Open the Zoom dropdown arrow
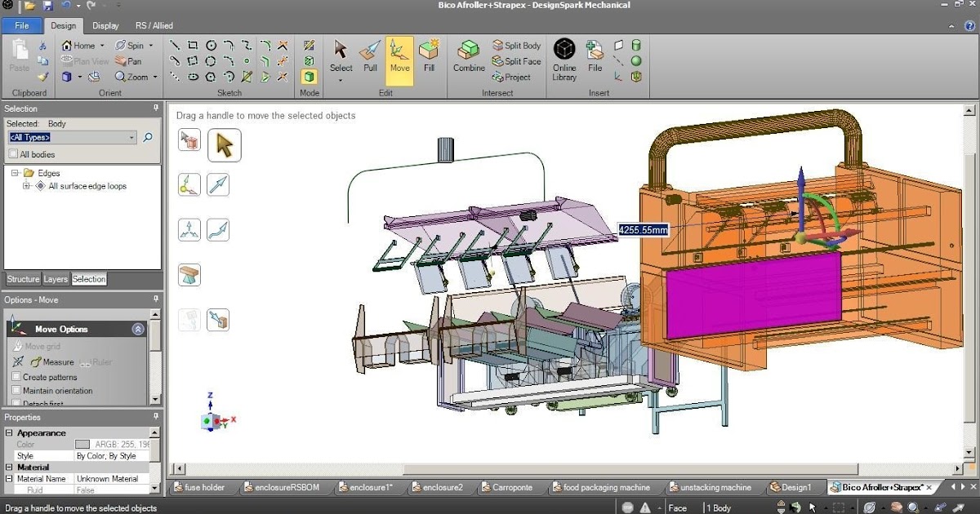This screenshot has width=980, height=514. click(155, 78)
